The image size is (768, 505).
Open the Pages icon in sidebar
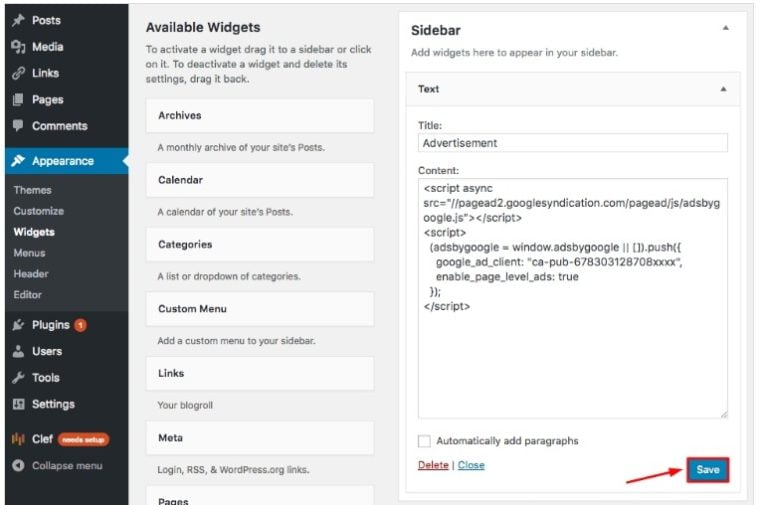coord(19,99)
